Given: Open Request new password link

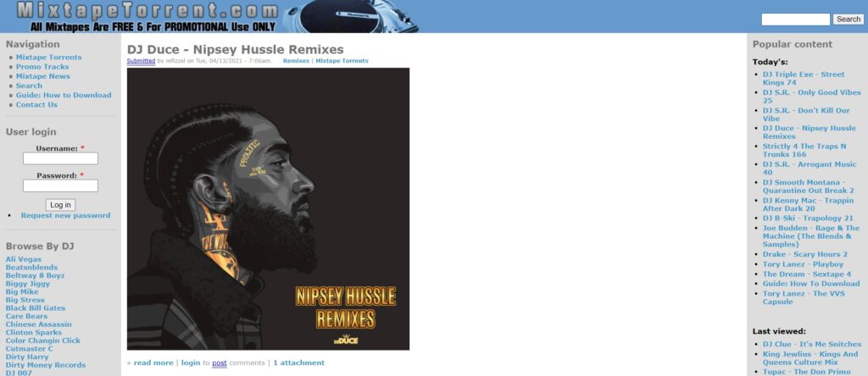Looking at the screenshot, I should tap(65, 216).
